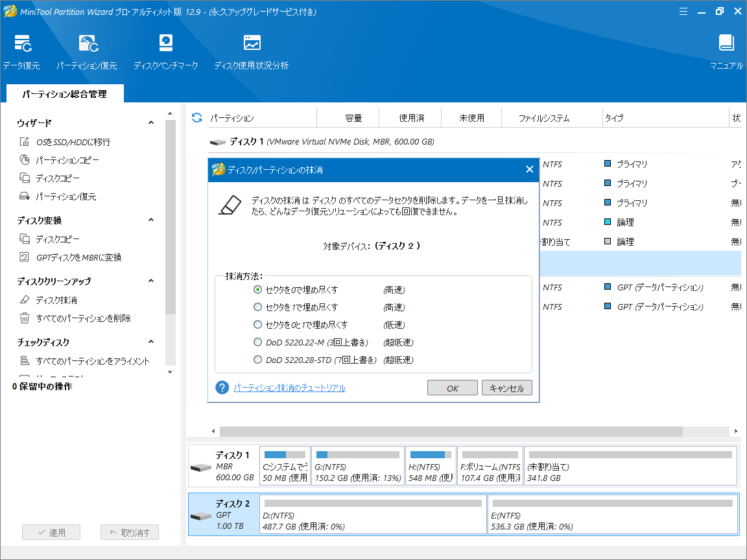Choose パーティション復元 in the sidebar
Screen dimensions: 747x560
pyautogui.click(x=58, y=196)
